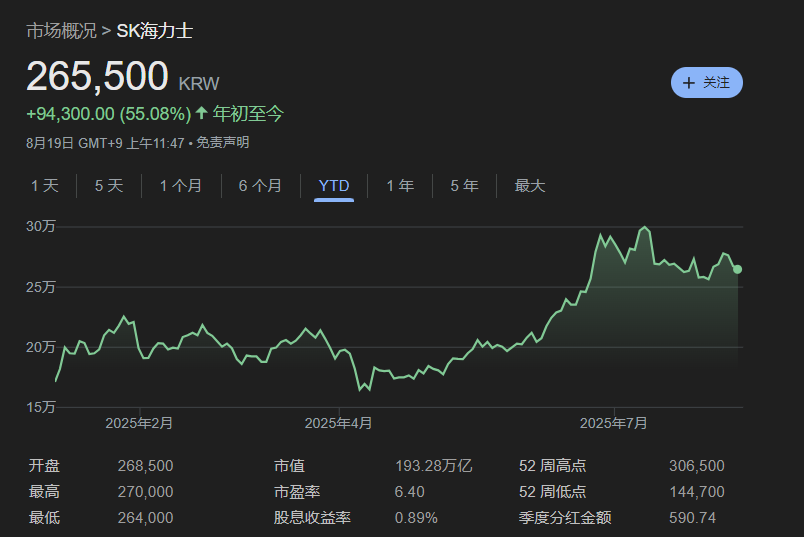Click the 年初至今 label
This screenshot has height=537, width=804.
pos(248,114)
